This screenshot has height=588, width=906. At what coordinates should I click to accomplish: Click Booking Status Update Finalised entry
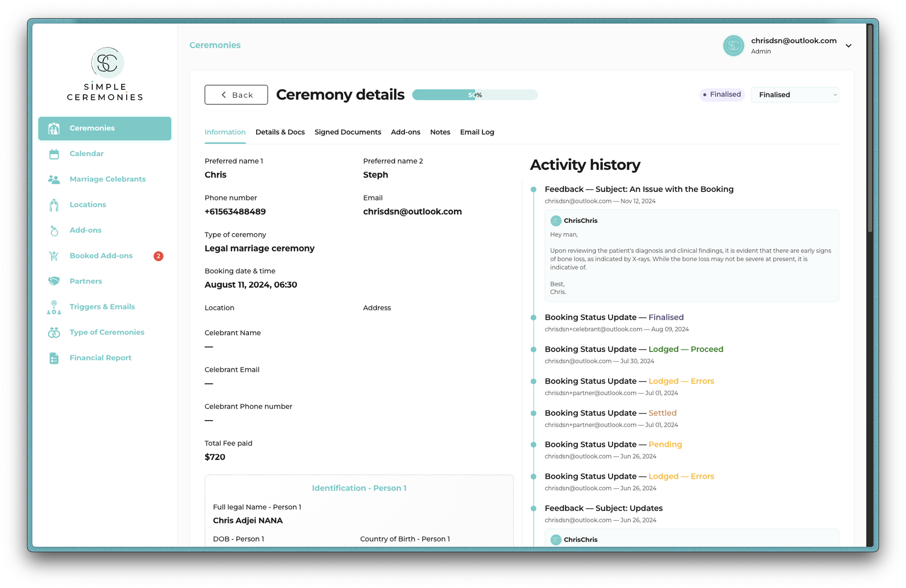tap(614, 317)
